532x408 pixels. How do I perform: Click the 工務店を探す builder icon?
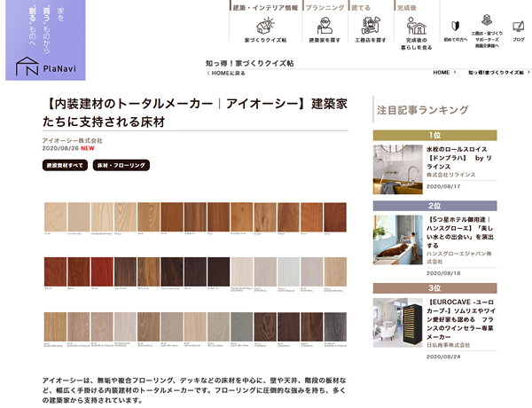point(371,26)
